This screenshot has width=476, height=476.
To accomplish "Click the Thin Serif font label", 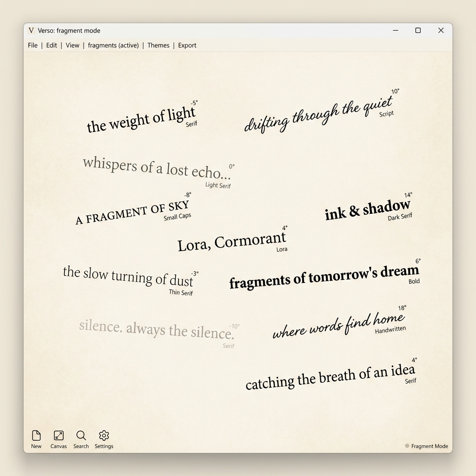I will tap(181, 292).
